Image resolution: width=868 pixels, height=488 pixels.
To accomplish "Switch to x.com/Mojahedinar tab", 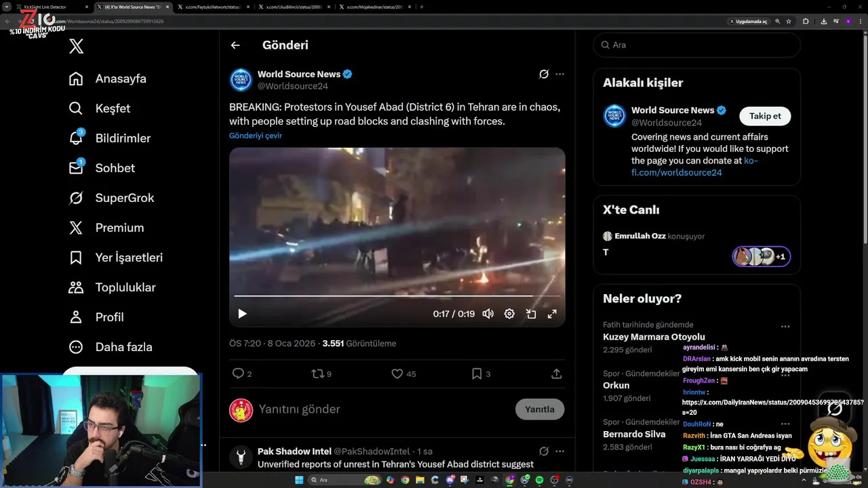I will coord(374,7).
